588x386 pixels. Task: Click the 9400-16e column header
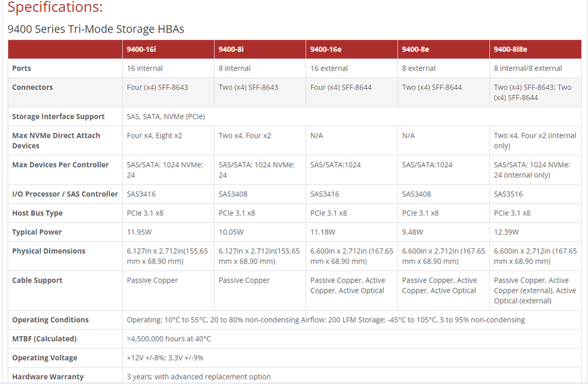pos(326,50)
